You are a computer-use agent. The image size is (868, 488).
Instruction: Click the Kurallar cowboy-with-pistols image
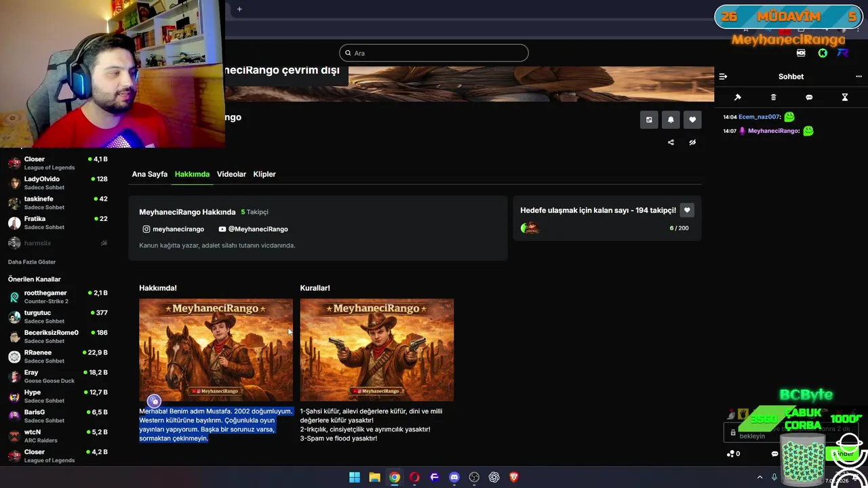click(377, 350)
